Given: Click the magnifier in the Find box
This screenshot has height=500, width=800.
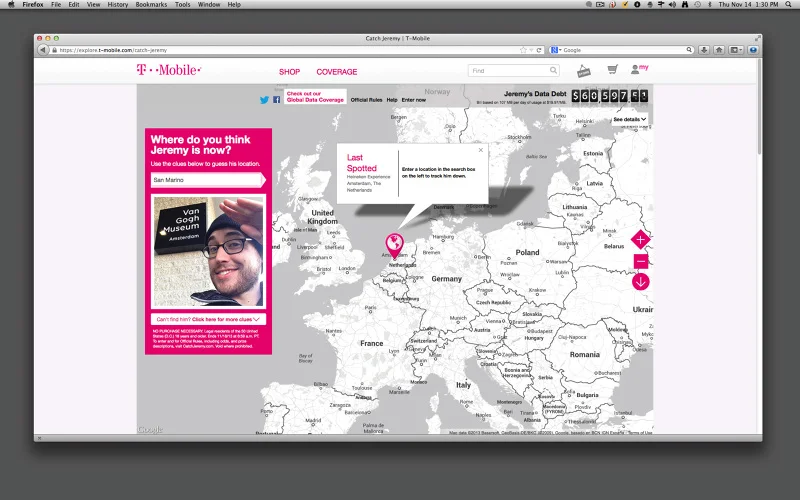Looking at the screenshot, I should (x=553, y=70).
